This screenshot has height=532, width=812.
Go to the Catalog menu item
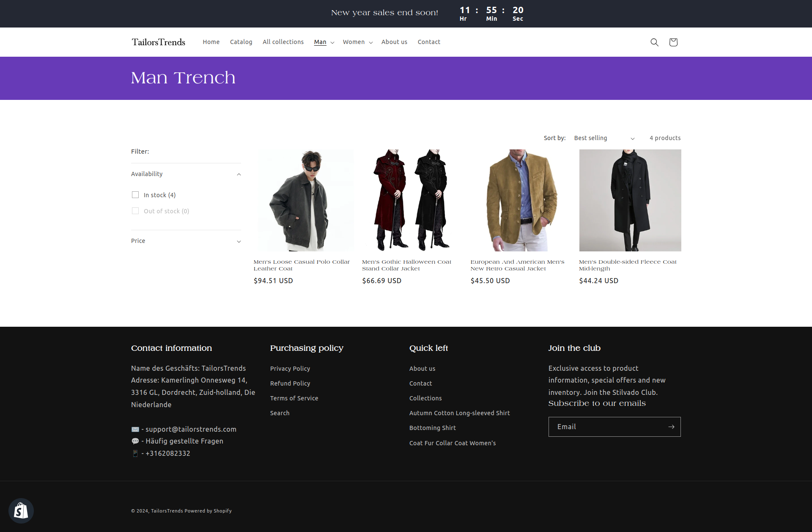pos(241,42)
